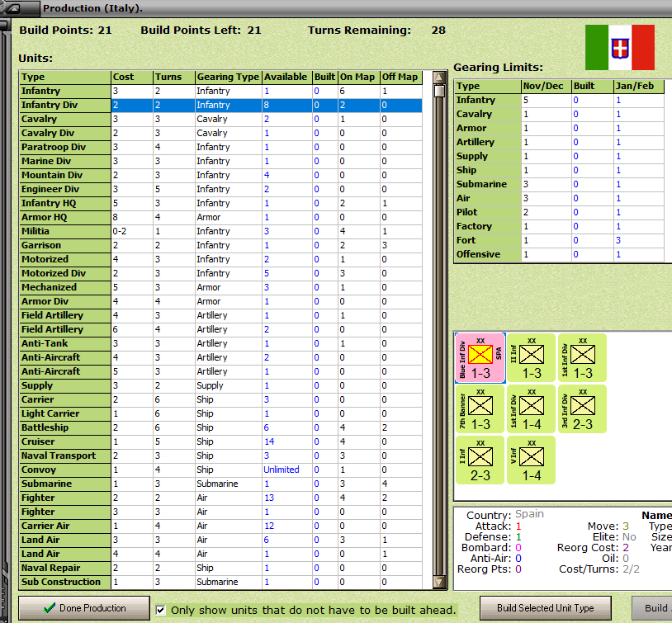Click the partly hidden Build button at right edge
This screenshot has height=623, width=672.
point(652,608)
